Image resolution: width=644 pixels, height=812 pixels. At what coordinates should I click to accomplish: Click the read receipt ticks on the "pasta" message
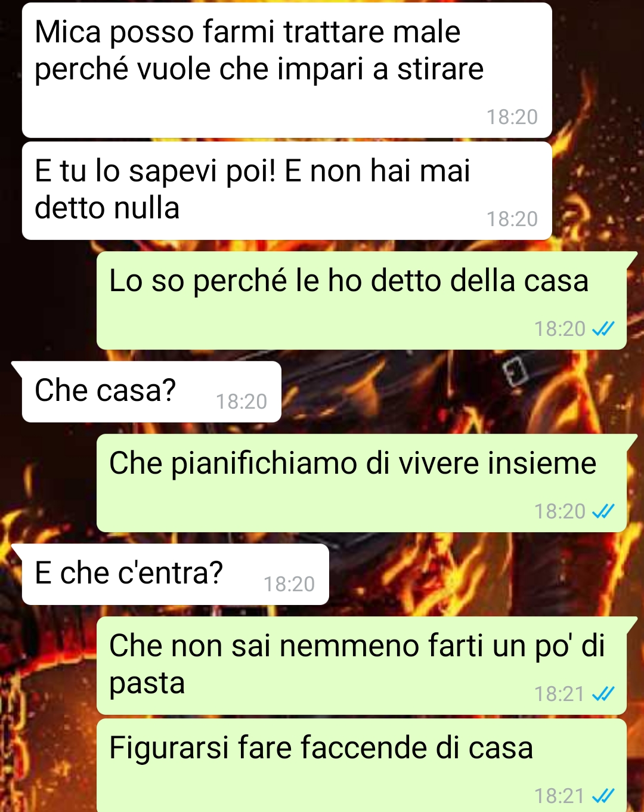click(603, 694)
